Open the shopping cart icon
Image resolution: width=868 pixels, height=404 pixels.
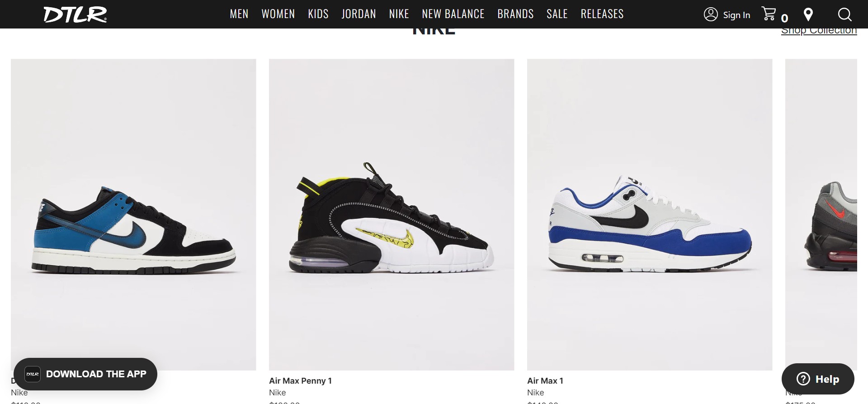[769, 14]
